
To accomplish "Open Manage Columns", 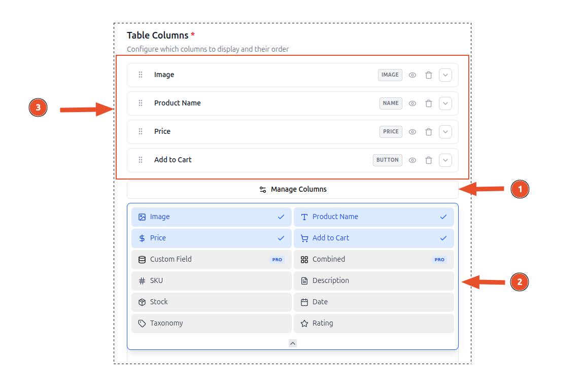I will [293, 189].
